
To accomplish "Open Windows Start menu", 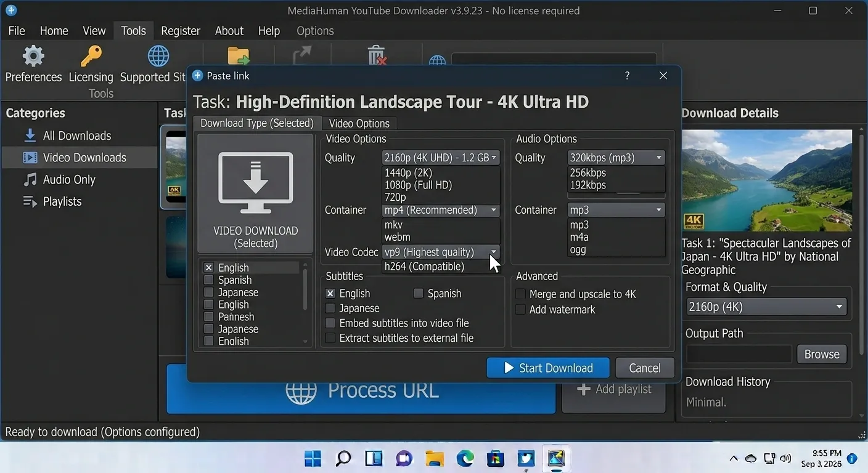I will coord(313,458).
